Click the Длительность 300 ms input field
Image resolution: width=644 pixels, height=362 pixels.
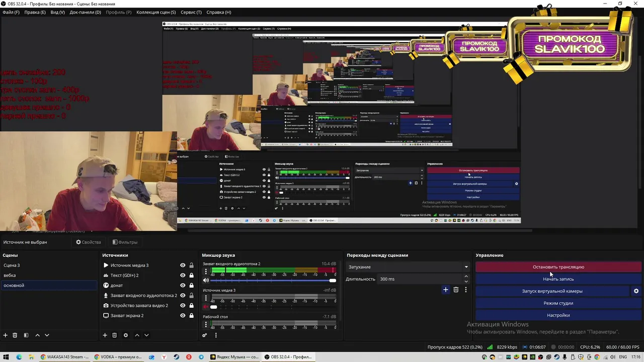tap(420, 279)
